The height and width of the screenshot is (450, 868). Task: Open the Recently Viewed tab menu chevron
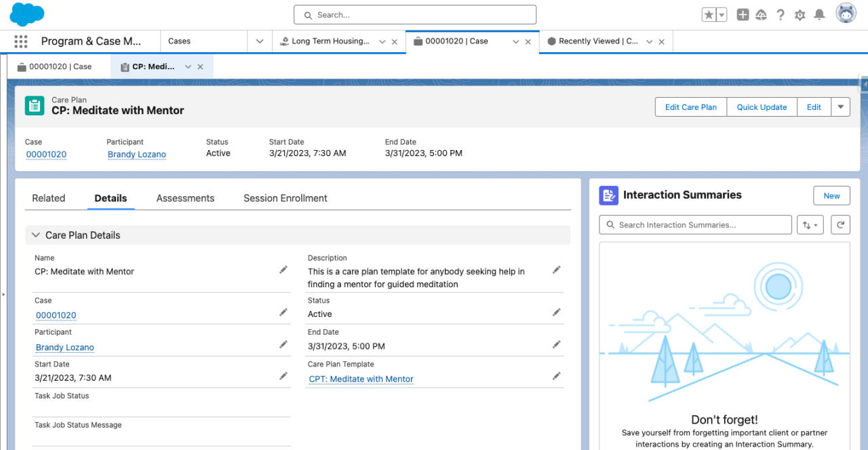[x=649, y=42]
